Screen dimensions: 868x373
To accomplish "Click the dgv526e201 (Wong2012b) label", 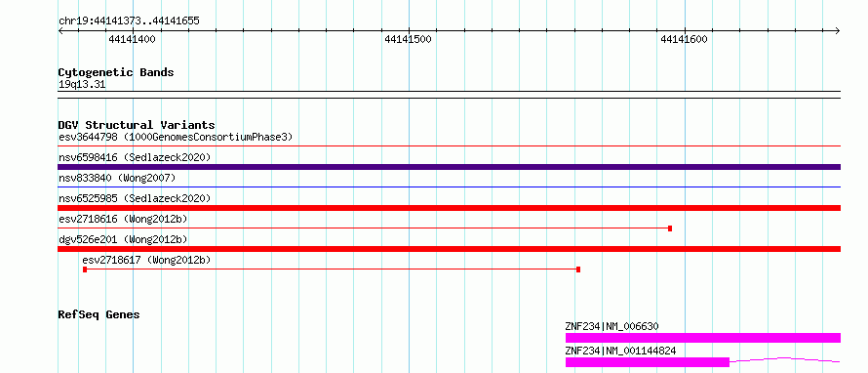I will click(123, 239).
